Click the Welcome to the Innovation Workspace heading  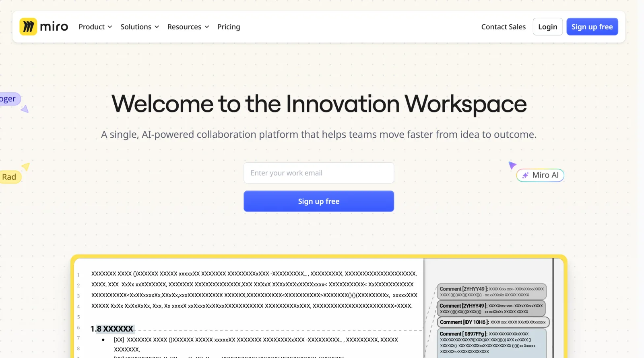(x=319, y=104)
